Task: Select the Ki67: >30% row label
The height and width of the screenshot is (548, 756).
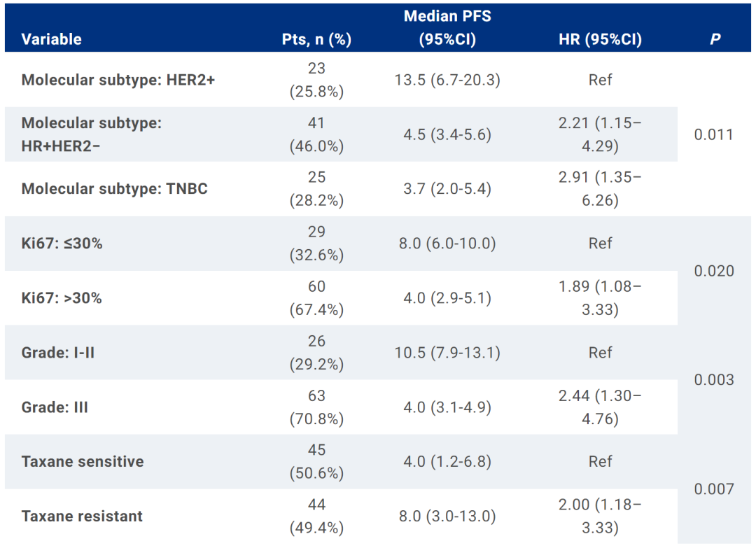Action: (x=62, y=298)
